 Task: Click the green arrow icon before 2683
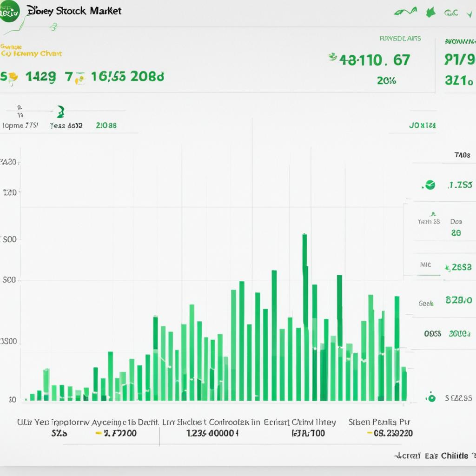448,268
